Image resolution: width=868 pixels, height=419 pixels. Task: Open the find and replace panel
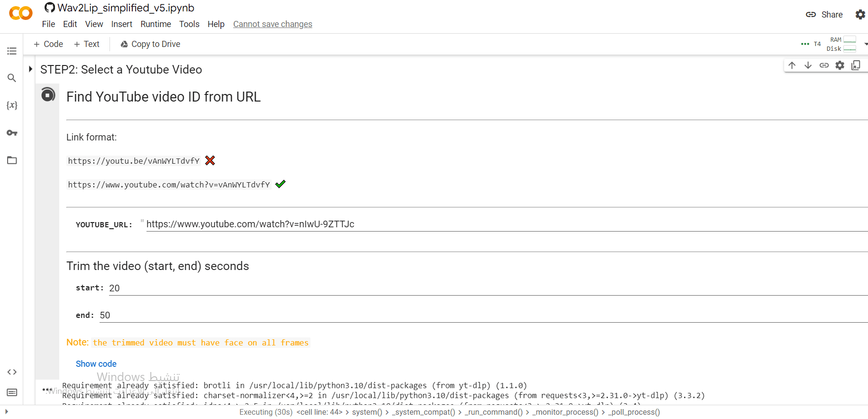[12, 78]
